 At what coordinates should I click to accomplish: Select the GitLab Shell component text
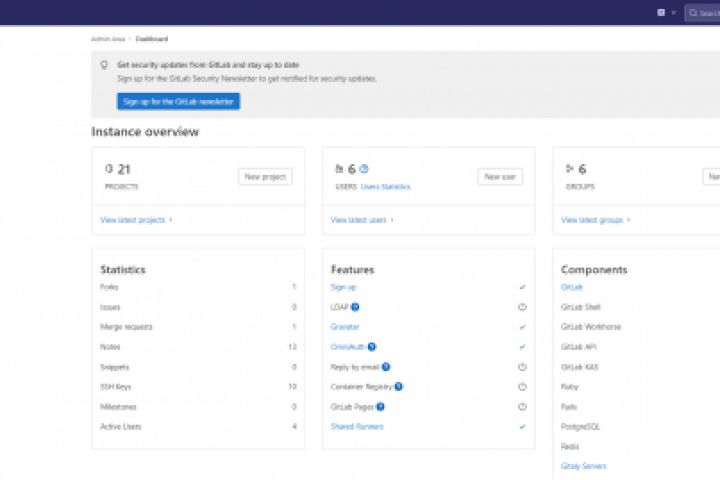(581, 307)
